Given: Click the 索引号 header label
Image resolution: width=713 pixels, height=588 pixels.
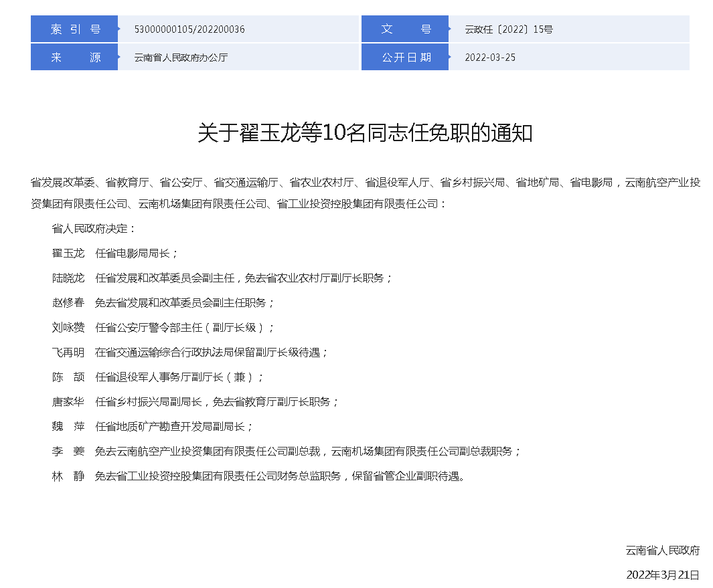Looking at the screenshot, I should pos(75,29).
